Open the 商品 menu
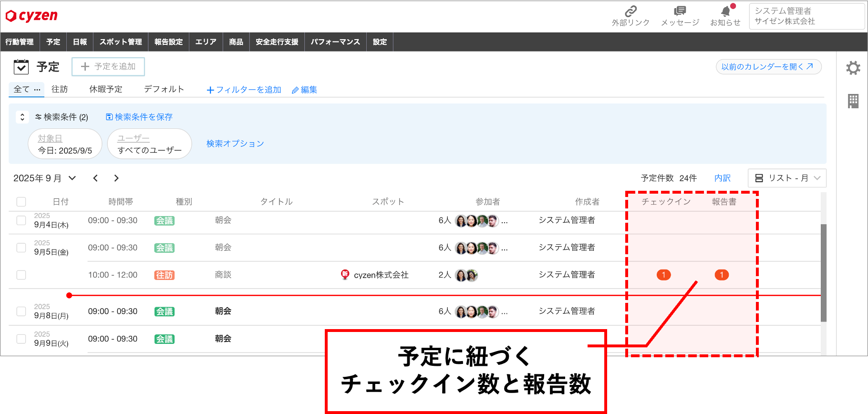This screenshot has height=414, width=868. point(236,42)
